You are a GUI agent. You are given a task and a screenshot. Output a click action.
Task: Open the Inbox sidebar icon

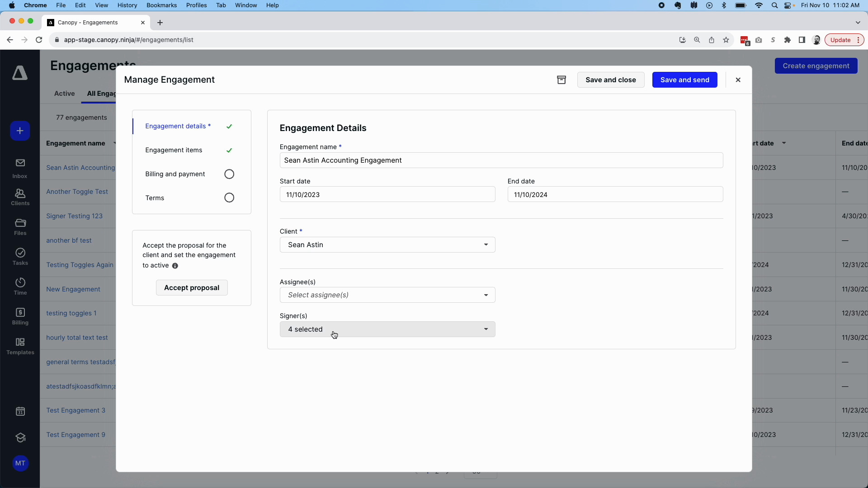pos(20,168)
